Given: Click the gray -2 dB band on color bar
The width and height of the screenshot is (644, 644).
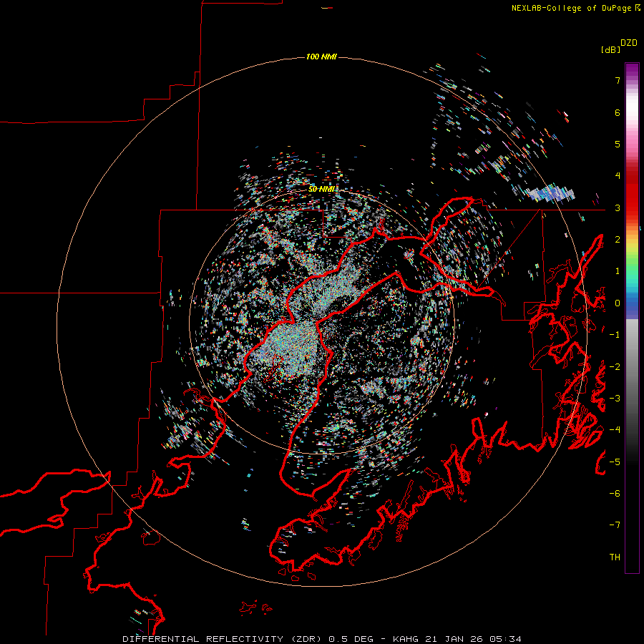Looking at the screenshot, I should (x=632, y=367).
